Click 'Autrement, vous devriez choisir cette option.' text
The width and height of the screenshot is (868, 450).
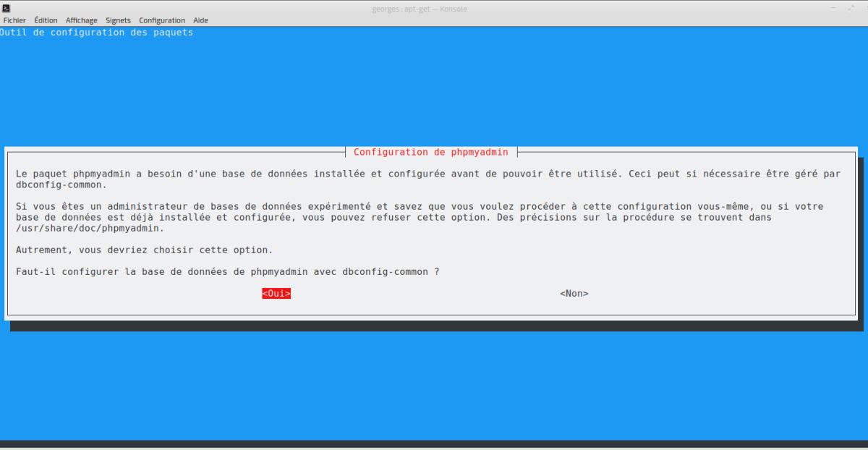point(144,250)
